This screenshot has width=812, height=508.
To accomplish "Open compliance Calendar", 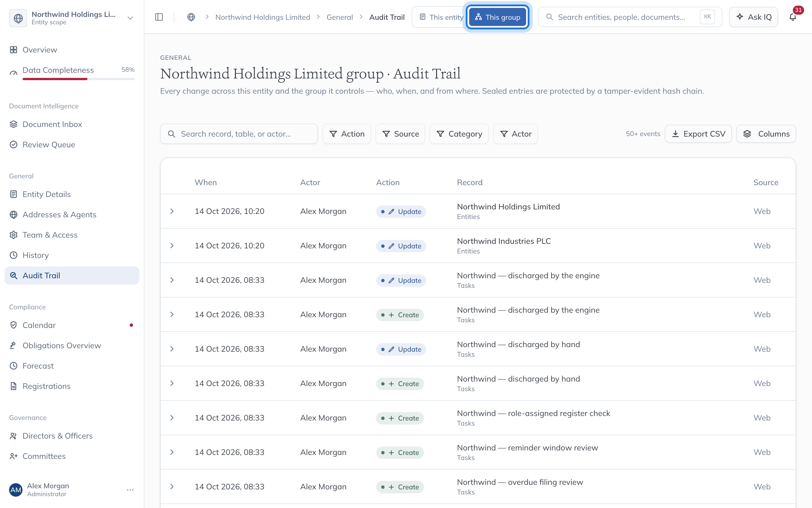I will pyautogui.click(x=72, y=325).
